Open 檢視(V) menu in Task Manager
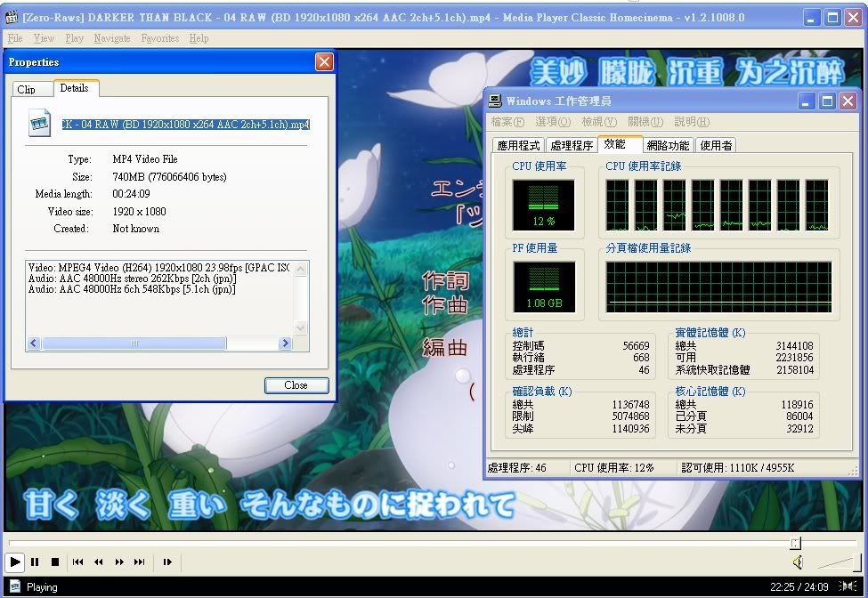 [x=599, y=122]
